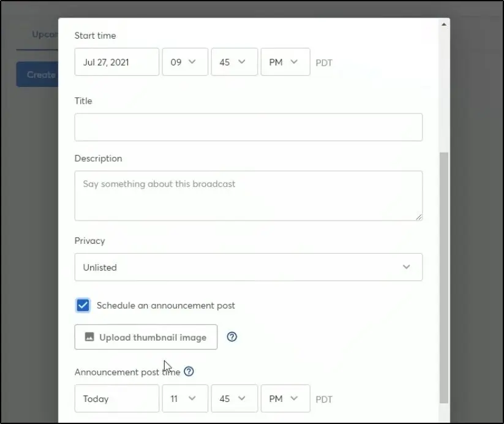Open the start time hour dropdown showing 09

click(x=185, y=61)
